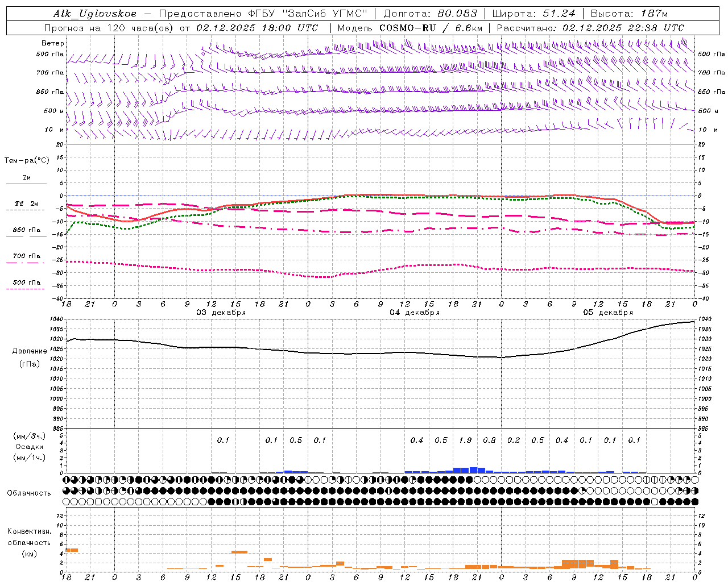Screen dimensions: 728x582
Task: Select the Осадки precipitation label
Action: (29, 447)
